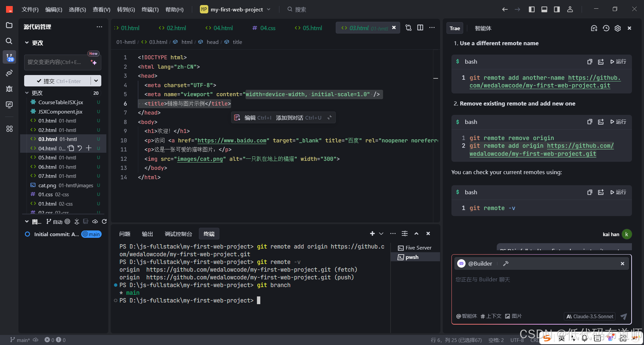
Task: Open the Claude-3.5-Sonnet model selector
Action: click(x=590, y=316)
